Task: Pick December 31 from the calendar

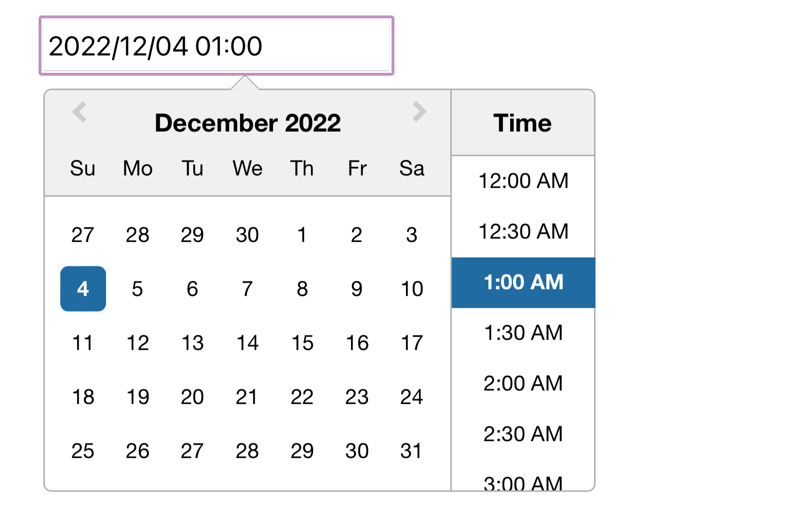Action: point(411,451)
